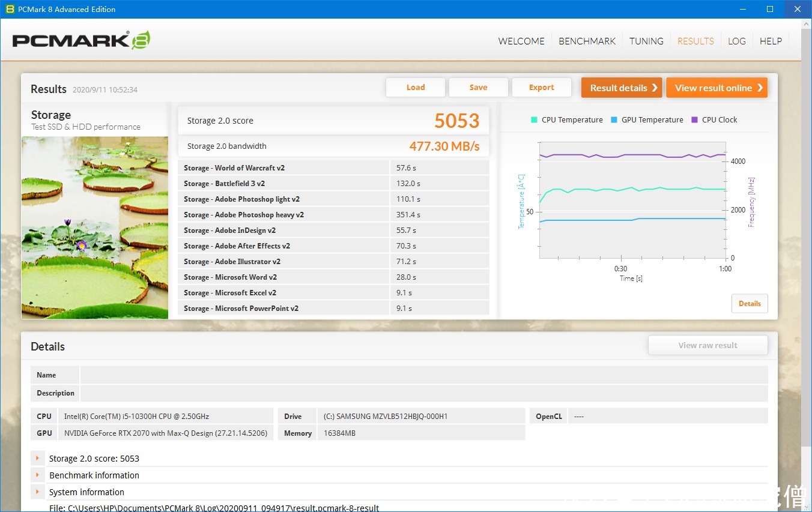Open the HELP tab
Image resolution: width=812 pixels, height=512 pixels.
point(771,41)
